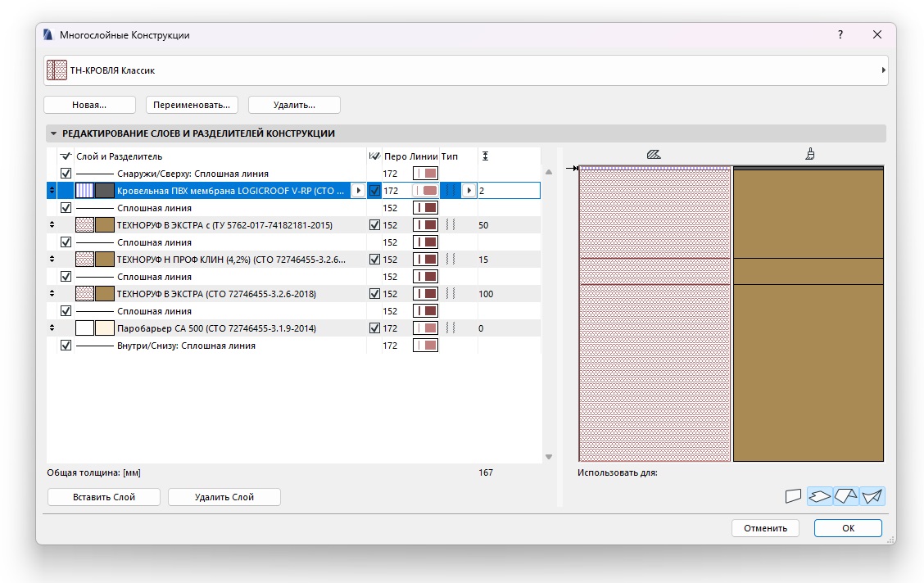924x583 pixels.
Task: Click the surface paintbrush preview icon
Action: [809, 154]
